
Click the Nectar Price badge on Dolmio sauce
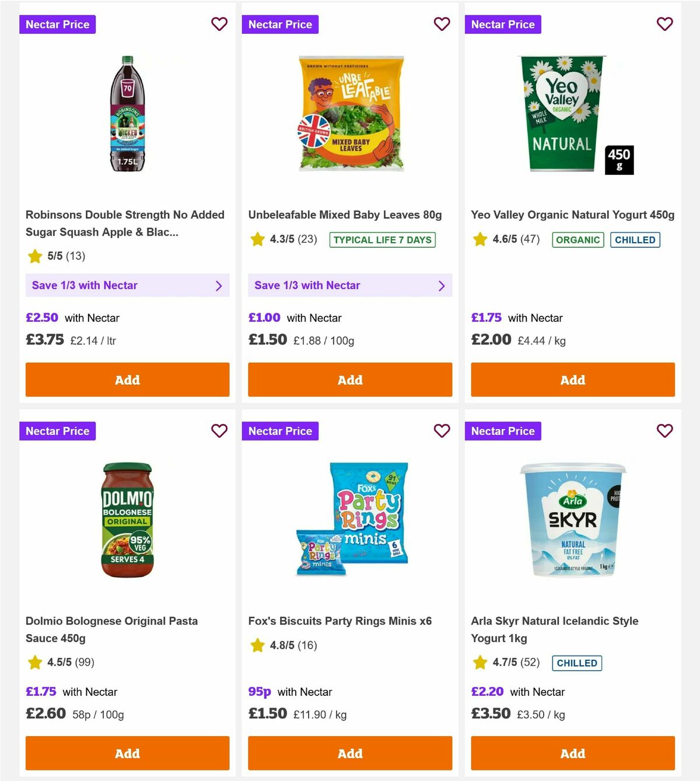pos(57,430)
